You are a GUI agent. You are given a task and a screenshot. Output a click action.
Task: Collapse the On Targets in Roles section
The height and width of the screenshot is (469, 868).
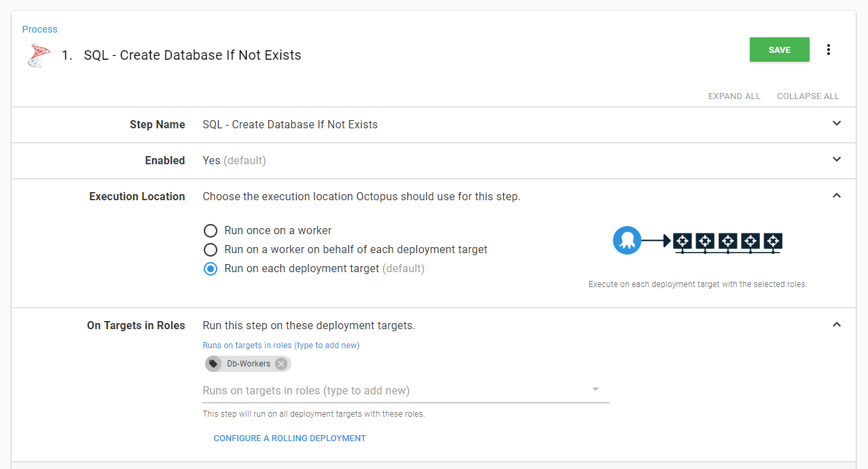pos(836,324)
